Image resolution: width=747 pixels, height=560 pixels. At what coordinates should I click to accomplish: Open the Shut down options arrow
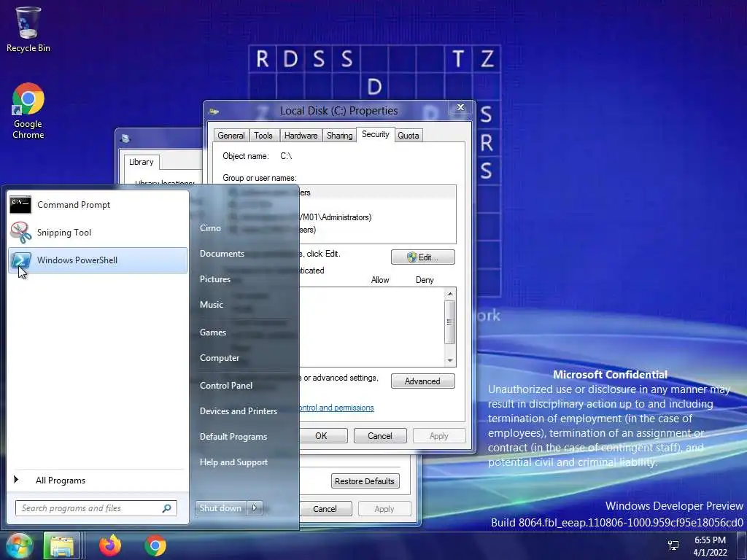click(255, 508)
